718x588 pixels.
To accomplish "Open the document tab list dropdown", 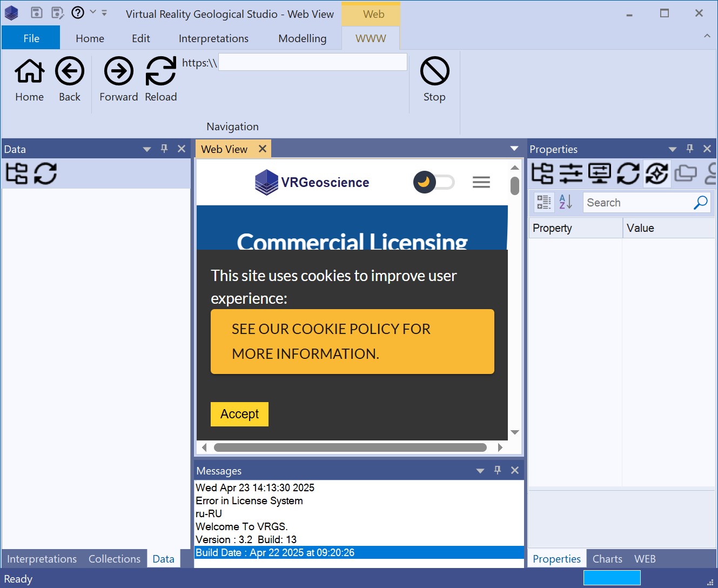I will click(515, 149).
